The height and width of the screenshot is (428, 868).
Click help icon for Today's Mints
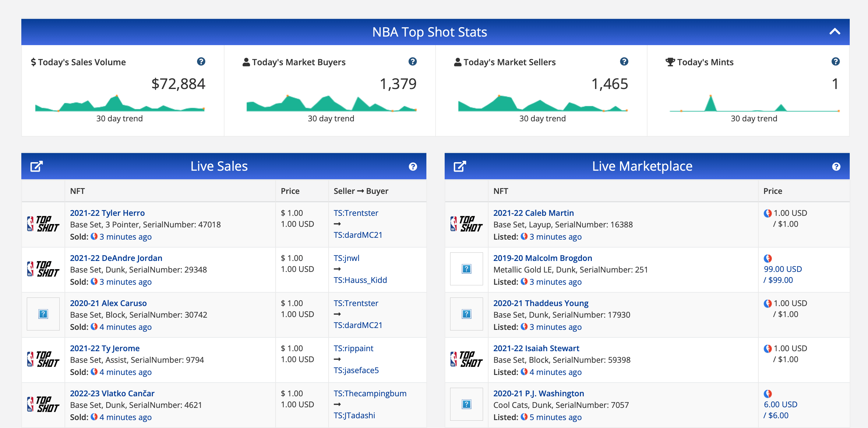pos(835,62)
